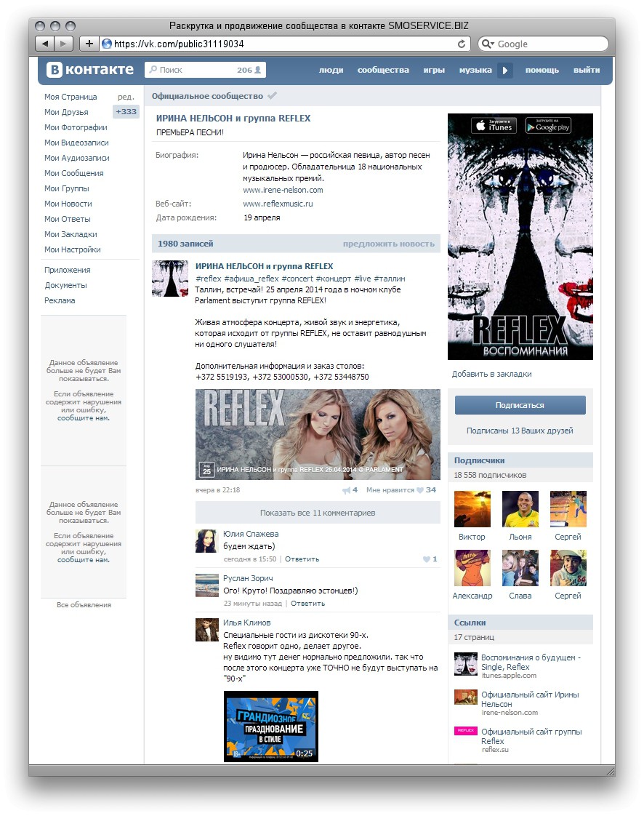Click Добавить в закладки
The width and height of the screenshot is (644, 816).
pyautogui.click(x=491, y=374)
